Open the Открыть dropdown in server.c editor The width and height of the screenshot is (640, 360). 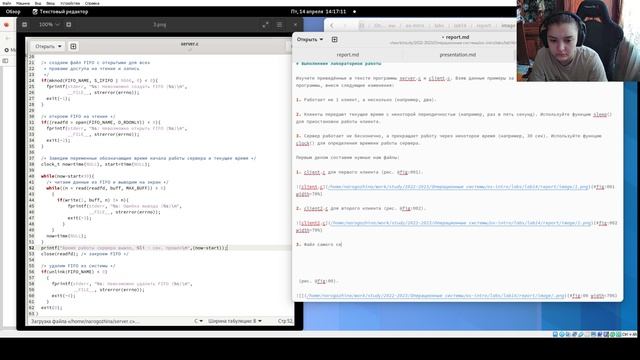[48, 47]
